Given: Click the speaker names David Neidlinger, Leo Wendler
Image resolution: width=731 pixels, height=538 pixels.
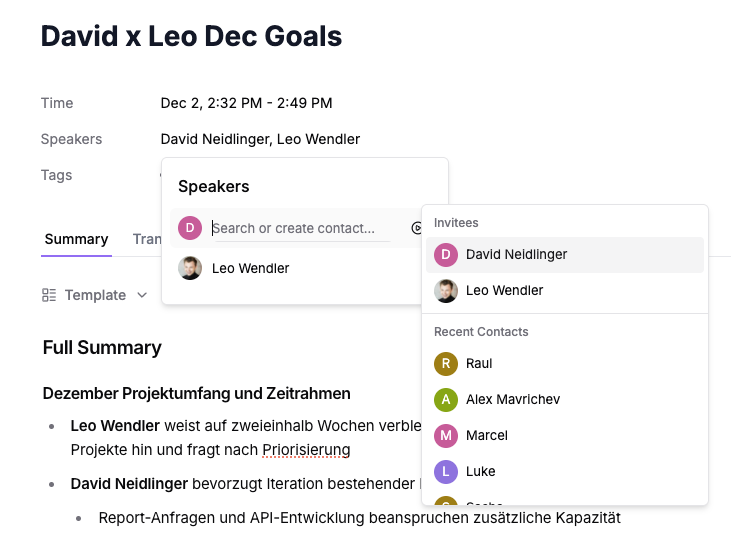Looking at the screenshot, I should tap(260, 139).
